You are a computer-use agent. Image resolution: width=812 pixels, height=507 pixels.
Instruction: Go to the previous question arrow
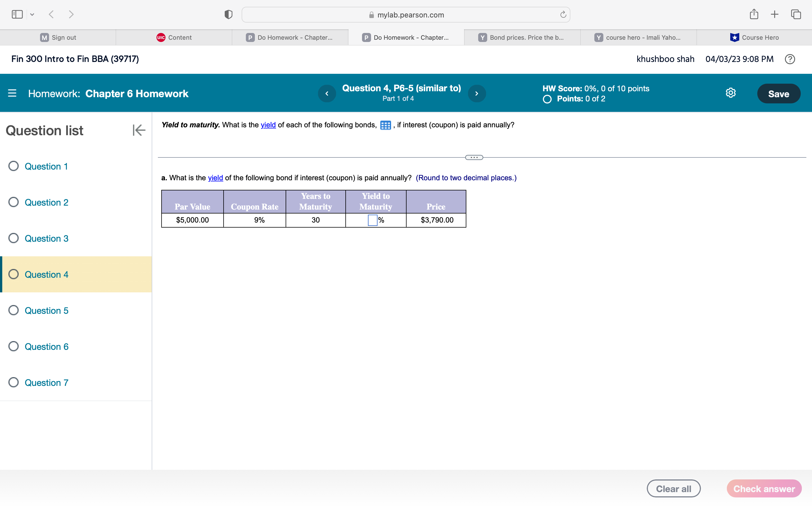tap(327, 94)
